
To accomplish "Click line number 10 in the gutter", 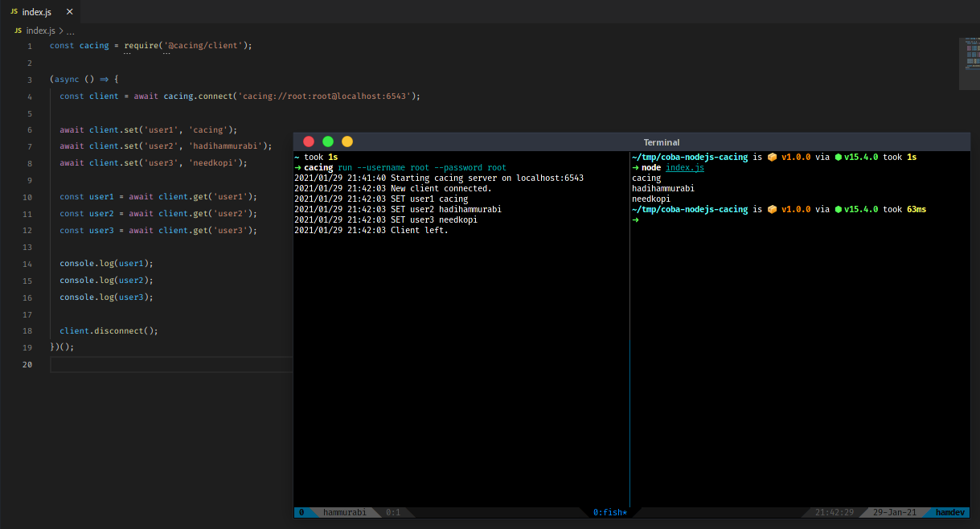I will pyautogui.click(x=28, y=197).
